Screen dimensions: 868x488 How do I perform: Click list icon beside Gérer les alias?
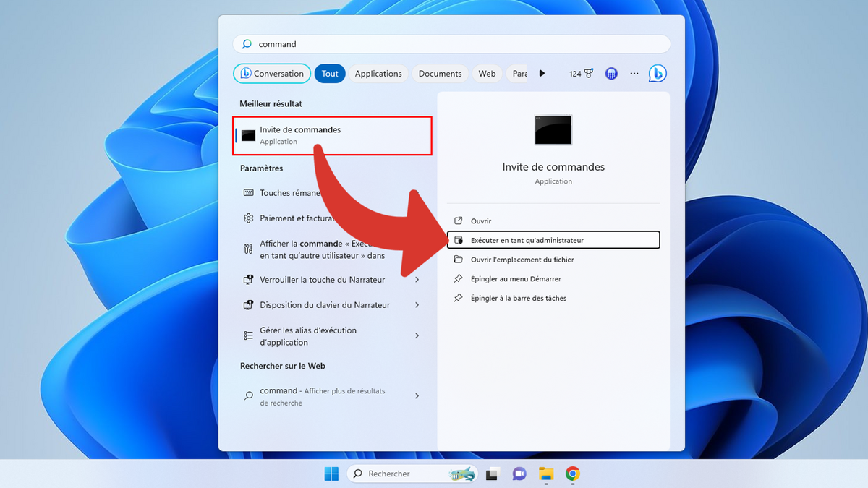(x=248, y=335)
